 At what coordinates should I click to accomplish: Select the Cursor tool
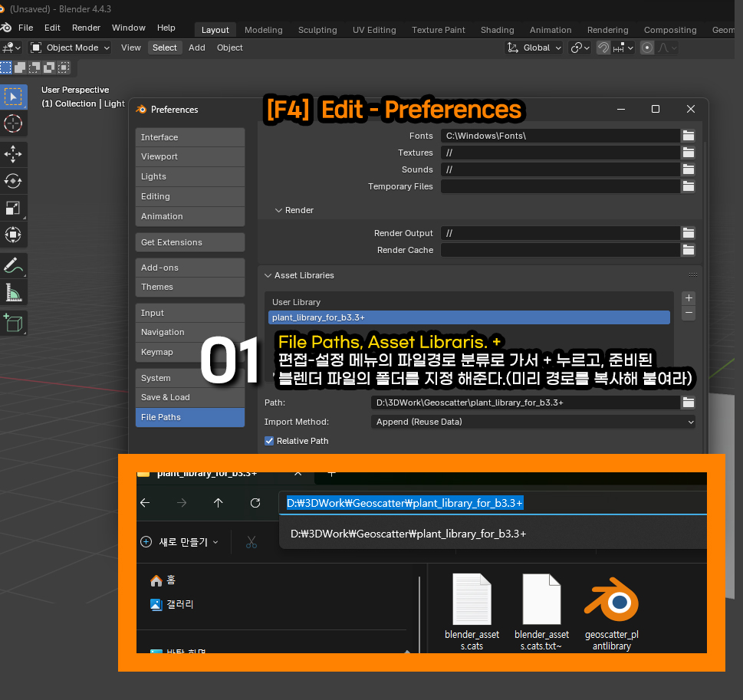pos(13,124)
